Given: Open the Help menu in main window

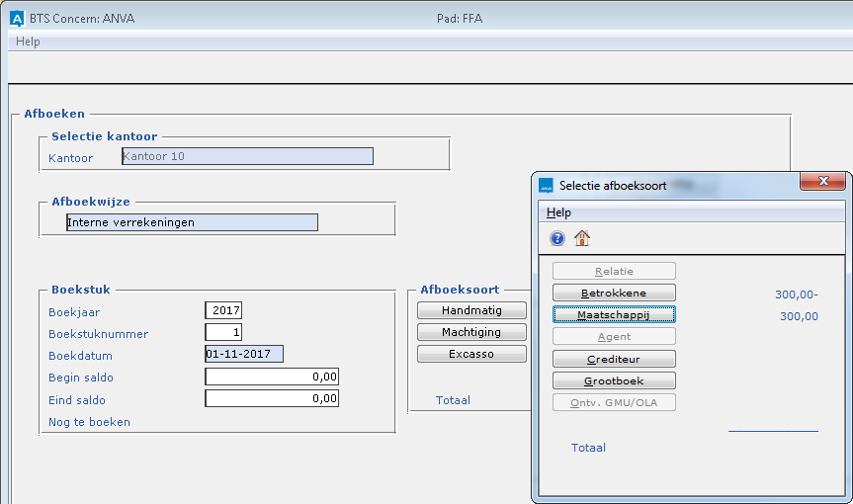Looking at the screenshot, I should click(x=28, y=42).
